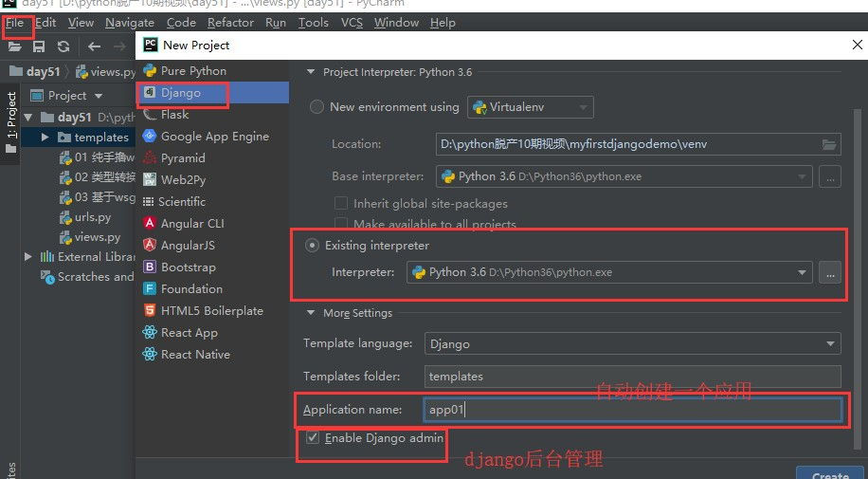This screenshot has height=479, width=868.
Task: Click the Back navigation arrow icon
Action: pos(94,46)
